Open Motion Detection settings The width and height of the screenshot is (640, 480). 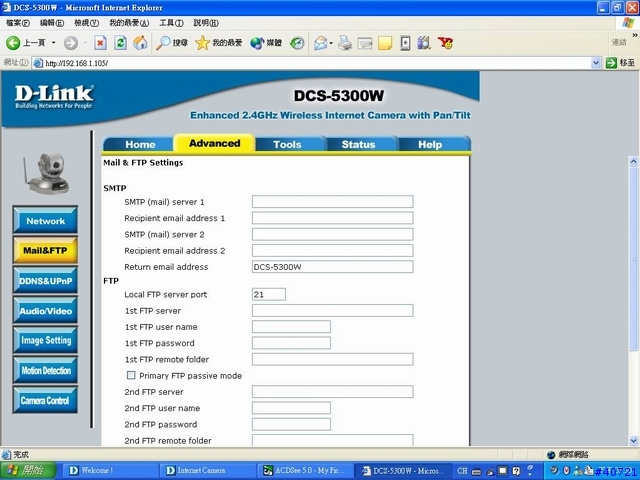(x=45, y=371)
